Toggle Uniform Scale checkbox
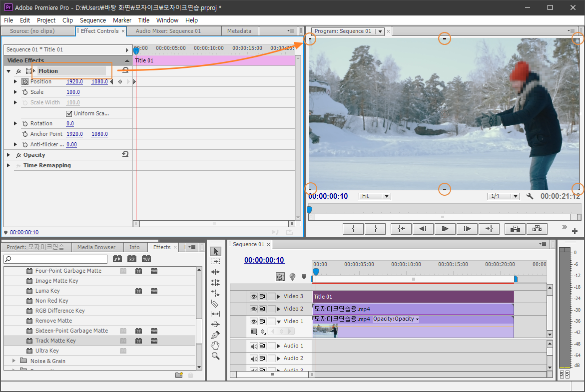Screen dimensions: 585x392 pyautogui.click(x=69, y=113)
